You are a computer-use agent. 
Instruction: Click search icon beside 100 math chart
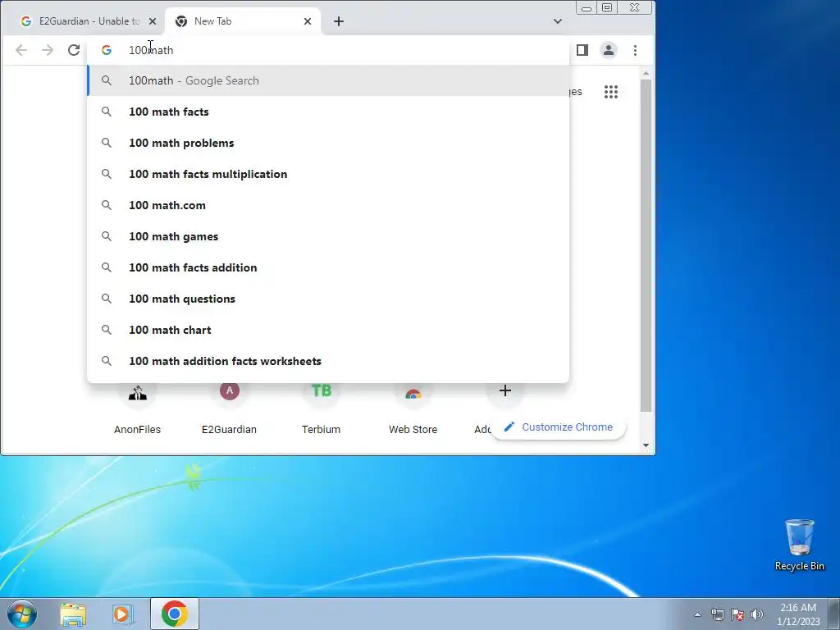coord(107,330)
